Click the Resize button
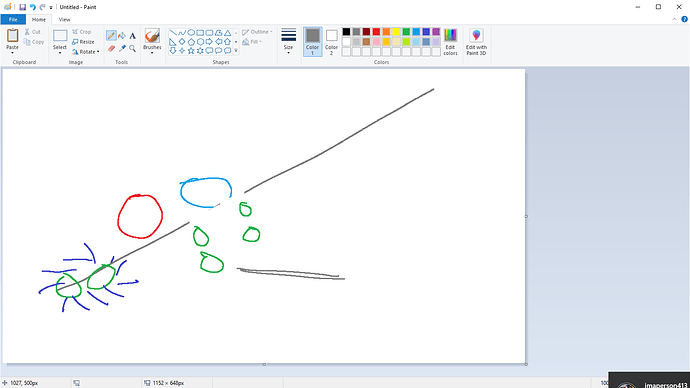Screen dimensions: 690x388 pos(83,42)
